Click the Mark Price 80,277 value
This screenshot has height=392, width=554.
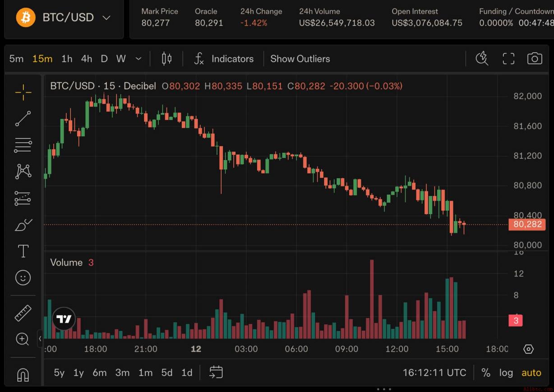point(156,23)
